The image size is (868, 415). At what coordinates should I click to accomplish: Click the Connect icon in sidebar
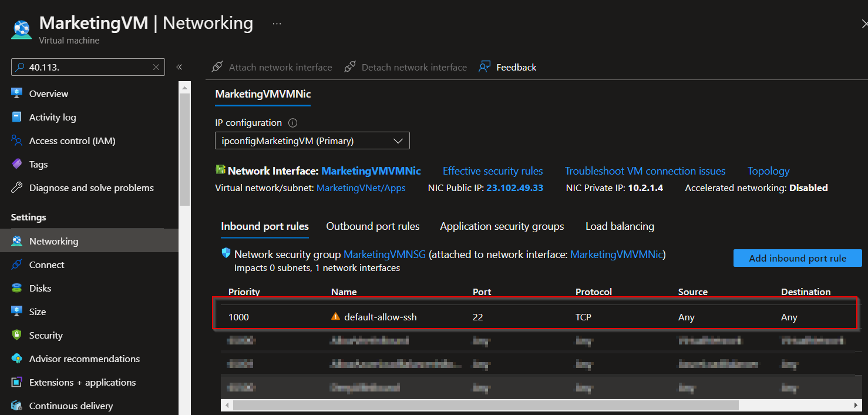pos(17,265)
